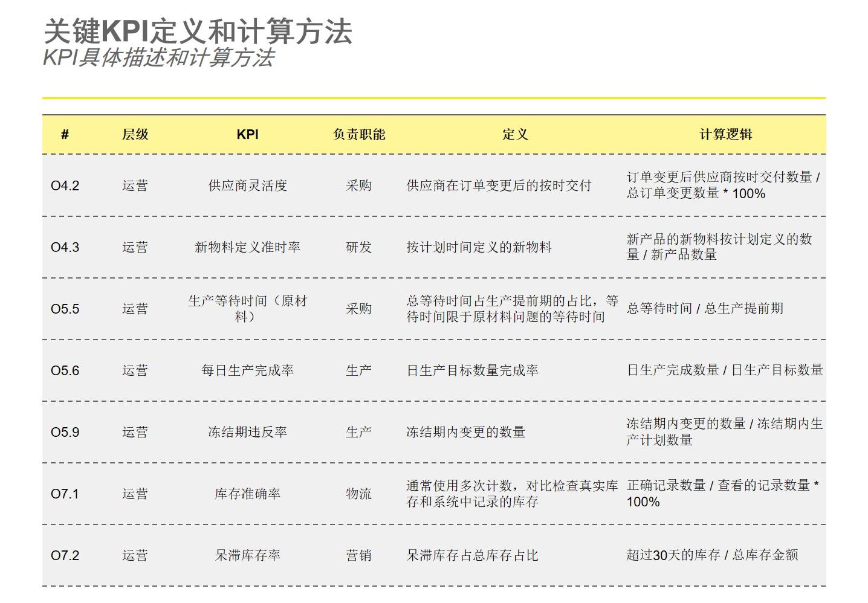This screenshot has height=603, width=868.
Task: Click formula starting 冻结期内变更的数量 / 冻结期内
Action: (x=725, y=432)
